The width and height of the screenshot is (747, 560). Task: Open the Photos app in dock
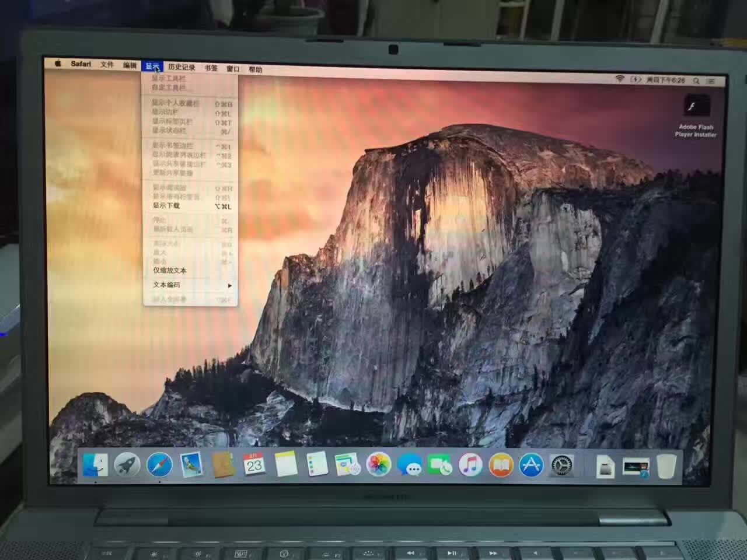(x=378, y=465)
